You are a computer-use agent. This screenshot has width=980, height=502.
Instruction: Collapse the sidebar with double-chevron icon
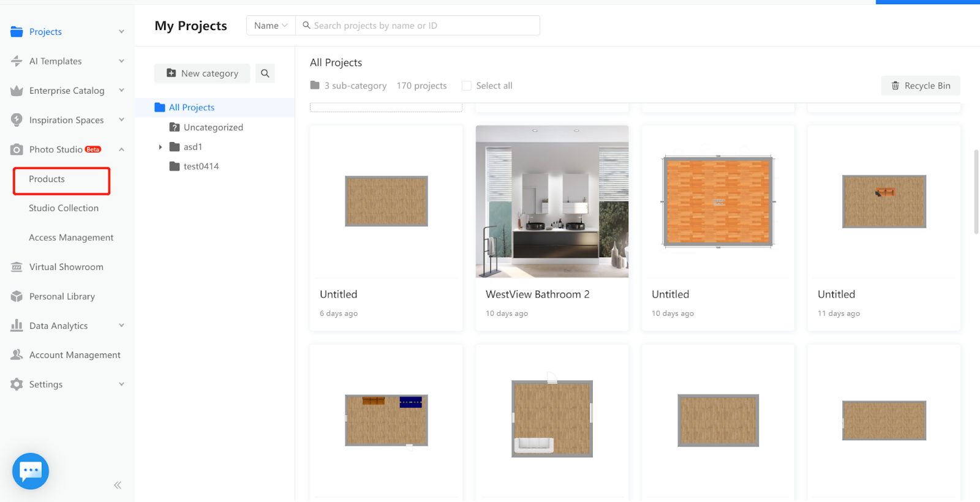click(118, 485)
